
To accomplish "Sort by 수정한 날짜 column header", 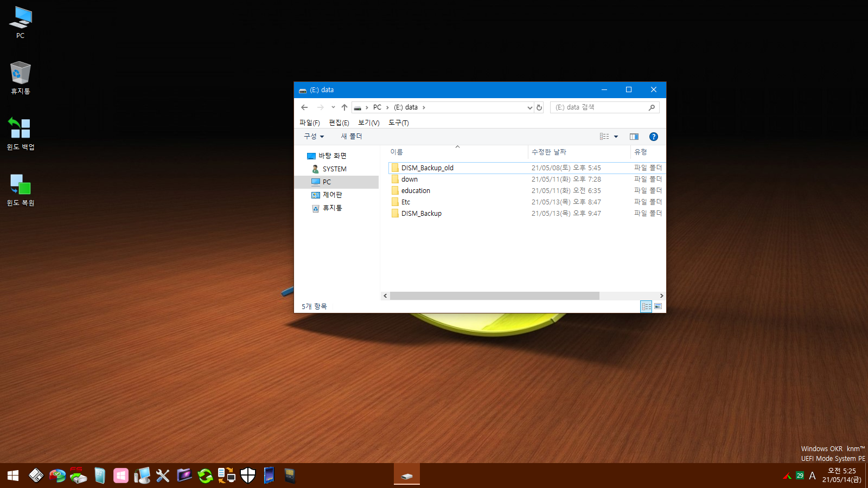I will 579,152.
